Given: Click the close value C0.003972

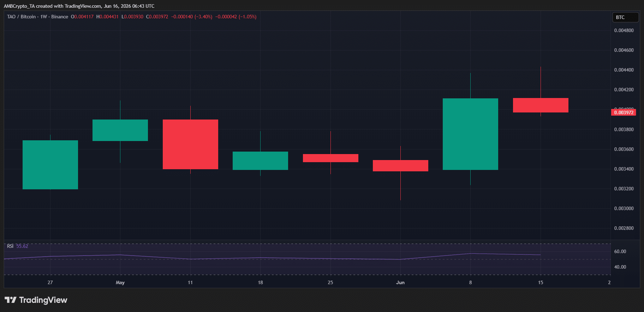Looking at the screenshot, I should coord(157,17).
